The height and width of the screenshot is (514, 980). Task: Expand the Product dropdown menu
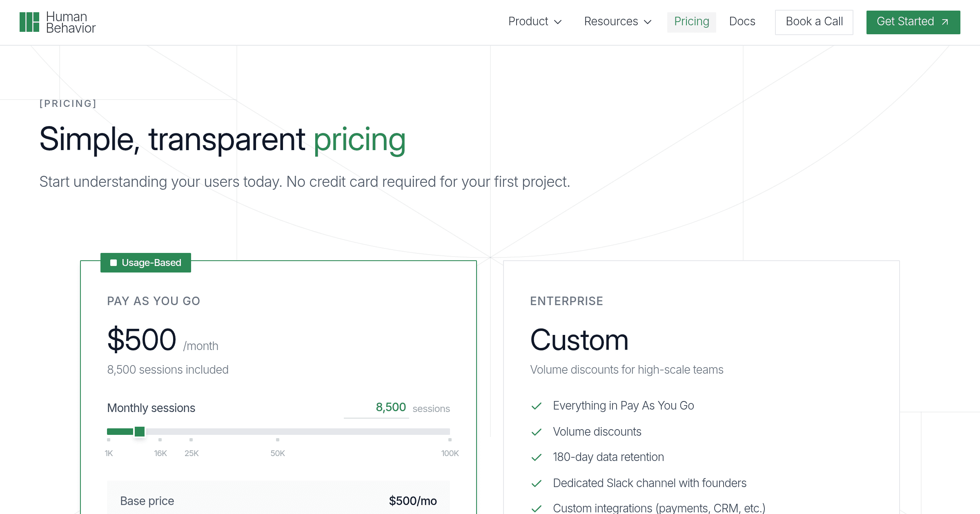pyautogui.click(x=535, y=22)
